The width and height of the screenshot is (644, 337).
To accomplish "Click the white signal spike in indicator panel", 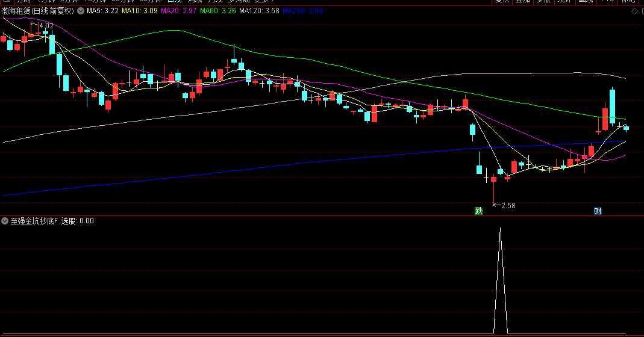I will pos(500,280).
